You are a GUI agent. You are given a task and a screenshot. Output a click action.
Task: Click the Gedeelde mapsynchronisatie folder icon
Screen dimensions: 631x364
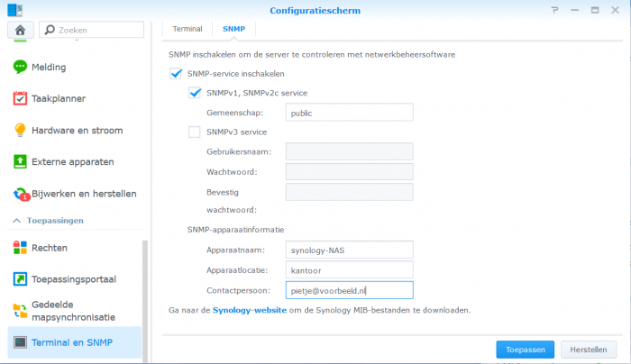point(20,310)
